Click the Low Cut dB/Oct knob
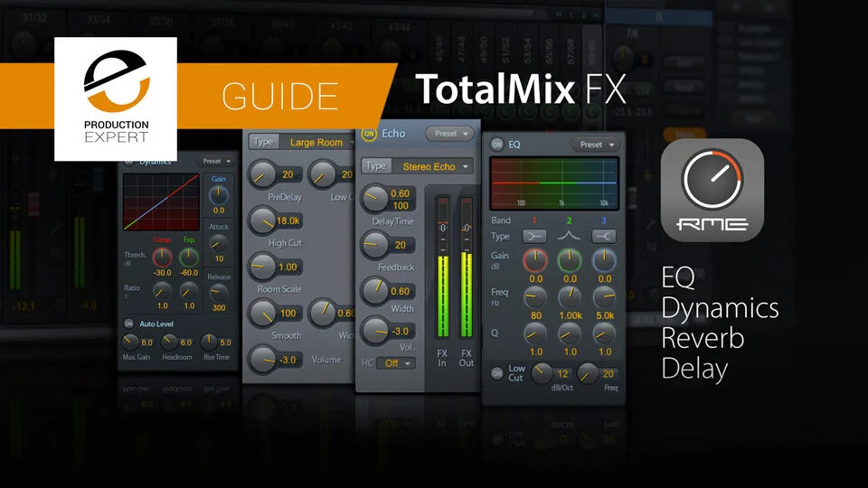 pos(542,373)
